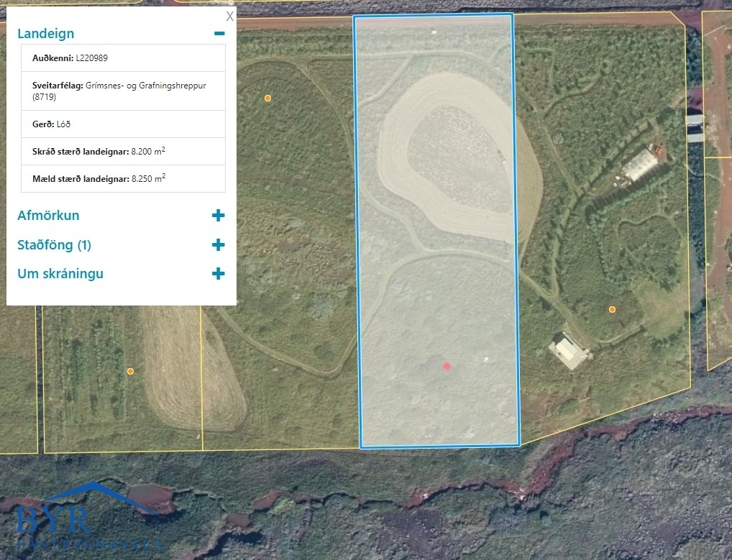
Task: Open the Um skráningu section heading
Action: coord(60,273)
